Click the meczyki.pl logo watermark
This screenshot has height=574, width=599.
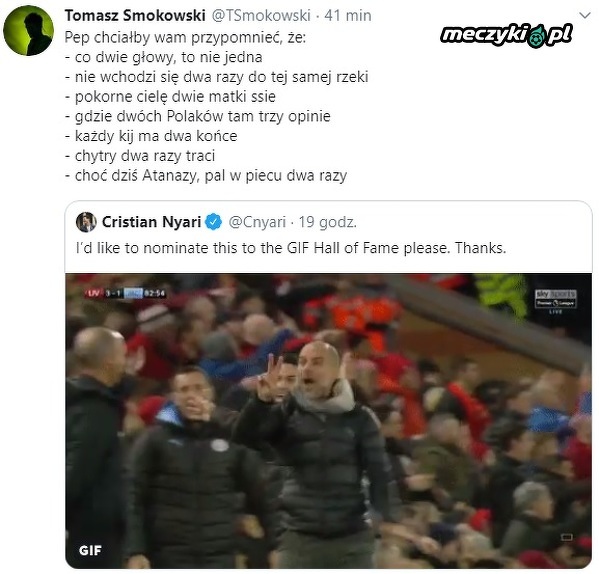[506, 35]
